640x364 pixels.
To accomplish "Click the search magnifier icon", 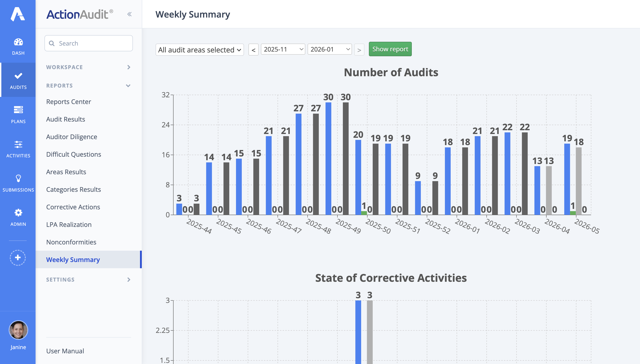I will 52,43.
